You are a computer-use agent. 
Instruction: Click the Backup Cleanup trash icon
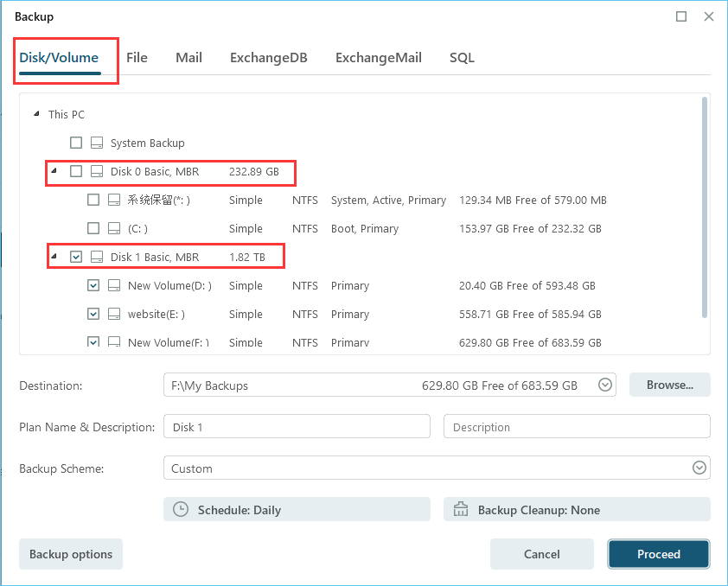pos(461,510)
